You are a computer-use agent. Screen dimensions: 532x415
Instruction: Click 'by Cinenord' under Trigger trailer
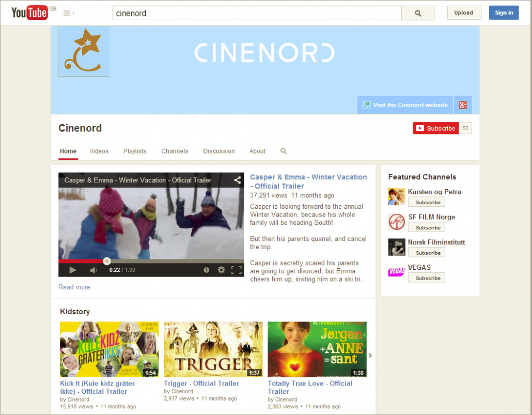(x=179, y=392)
